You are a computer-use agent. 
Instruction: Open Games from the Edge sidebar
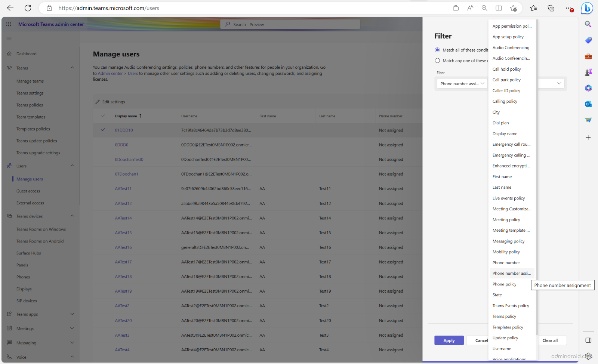[588, 72]
